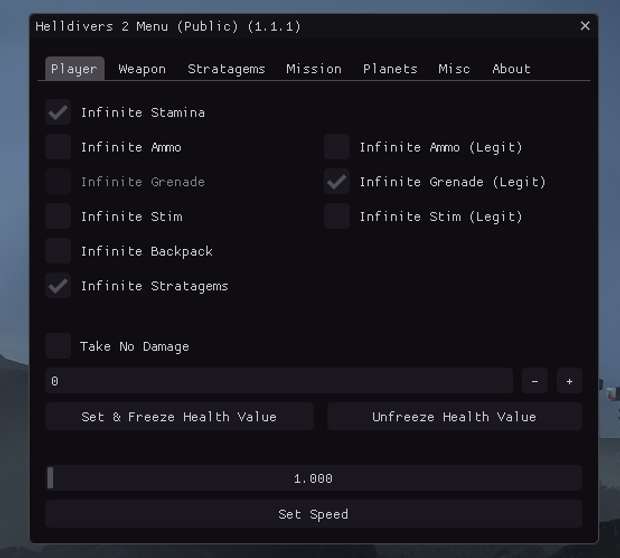Check the Take No Damage box

coord(58,346)
